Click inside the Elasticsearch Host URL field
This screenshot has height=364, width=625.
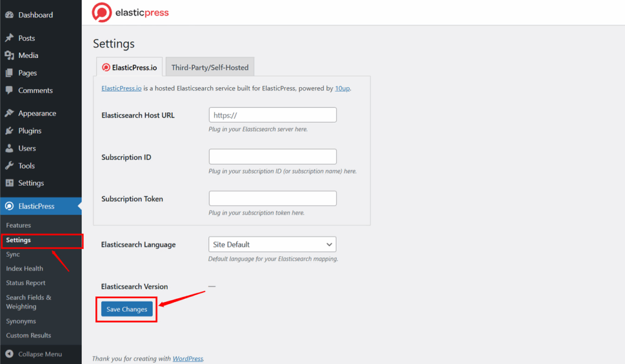pos(272,115)
